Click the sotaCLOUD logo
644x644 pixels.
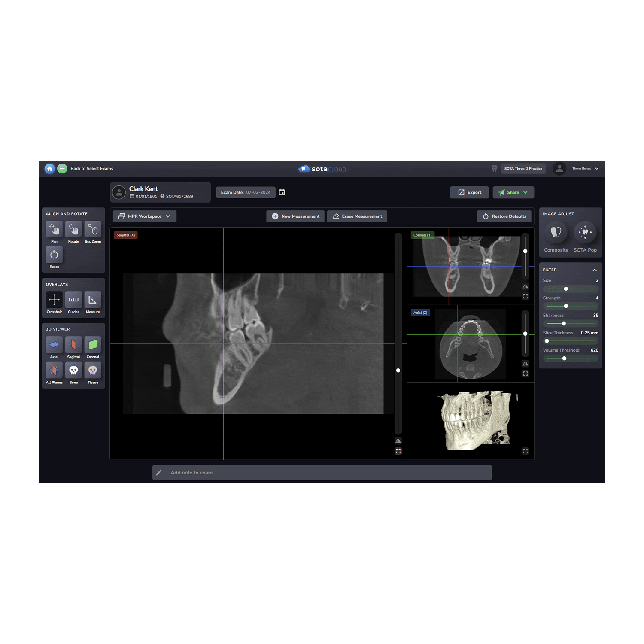click(x=322, y=169)
